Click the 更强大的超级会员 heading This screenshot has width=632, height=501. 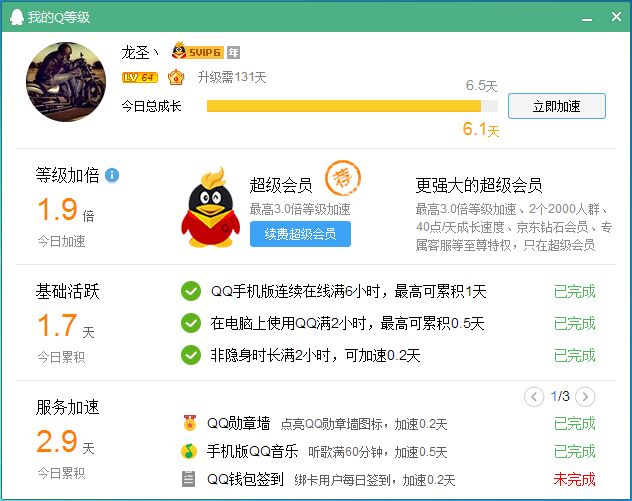click(x=479, y=185)
